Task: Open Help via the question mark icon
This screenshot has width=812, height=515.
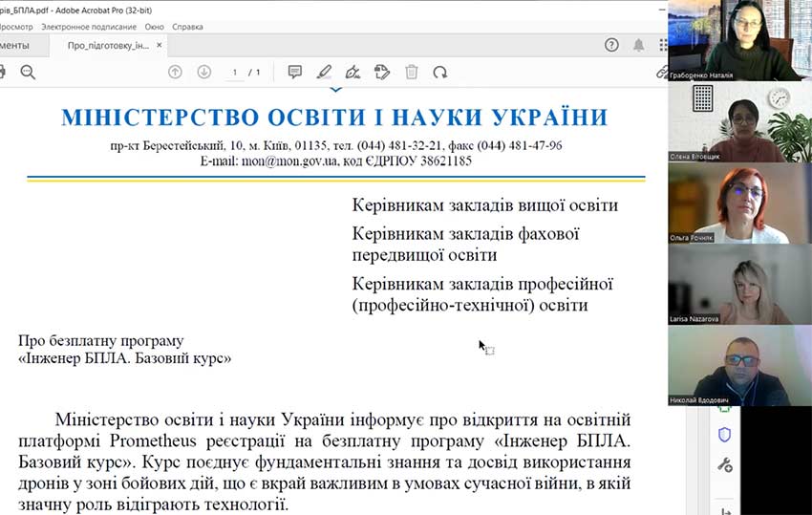Action: tap(611, 45)
